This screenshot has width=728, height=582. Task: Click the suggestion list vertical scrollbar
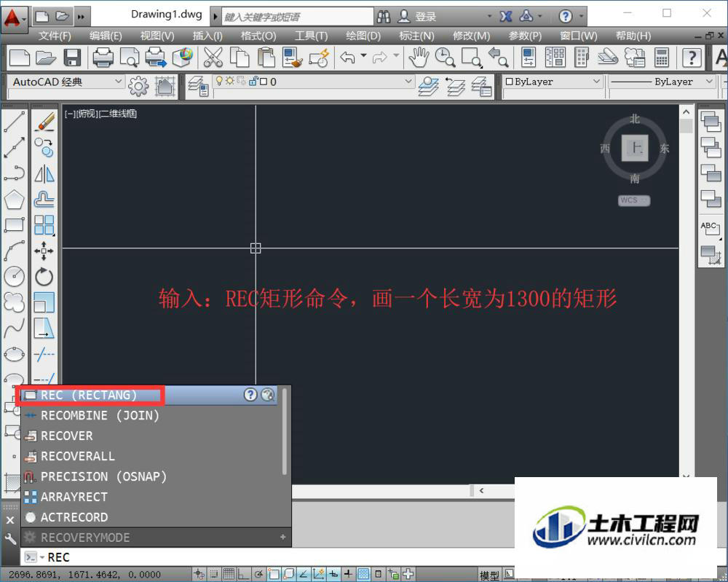click(x=284, y=431)
